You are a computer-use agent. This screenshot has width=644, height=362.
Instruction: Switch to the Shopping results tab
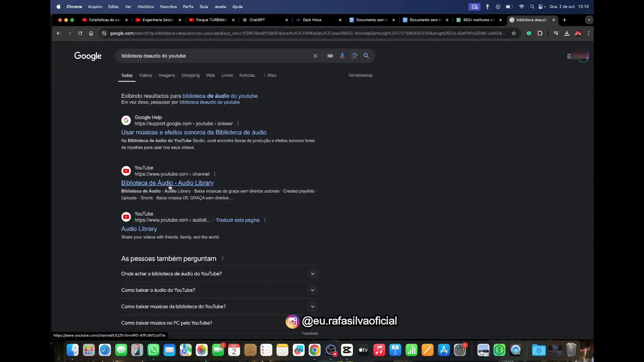pyautogui.click(x=191, y=75)
